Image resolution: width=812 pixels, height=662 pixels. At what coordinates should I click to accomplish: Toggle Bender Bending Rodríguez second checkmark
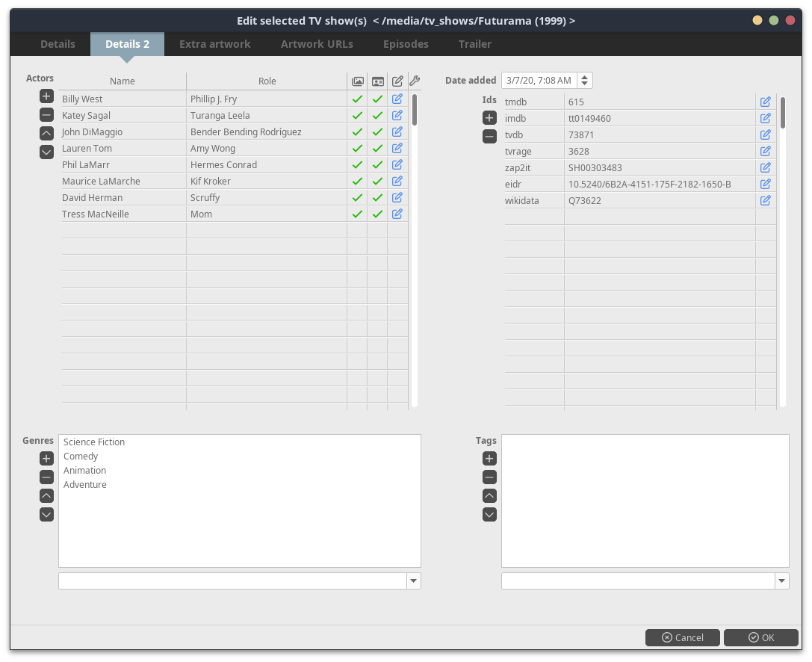pos(377,132)
